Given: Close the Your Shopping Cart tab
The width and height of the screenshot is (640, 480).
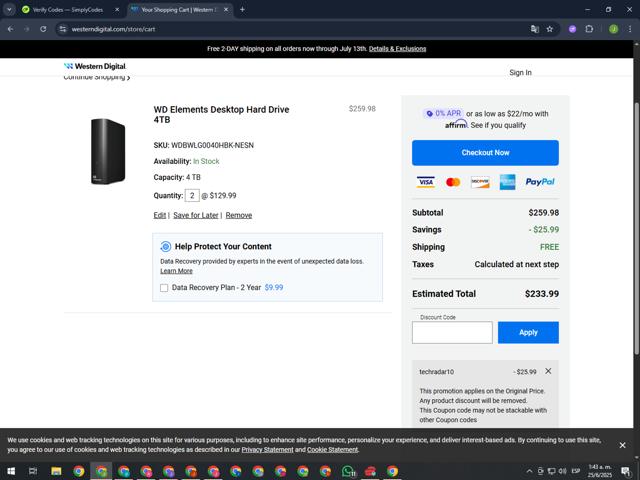Looking at the screenshot, I should point(226,9).
